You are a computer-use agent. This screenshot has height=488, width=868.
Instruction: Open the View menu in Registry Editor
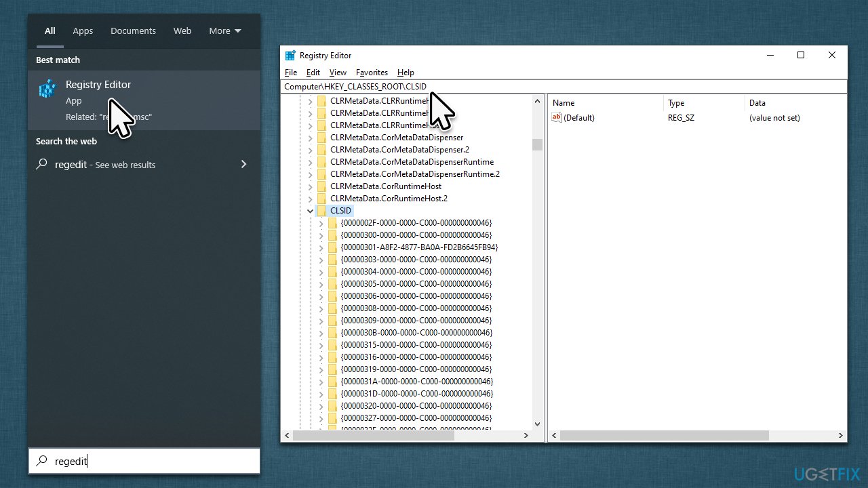[338, 73]
